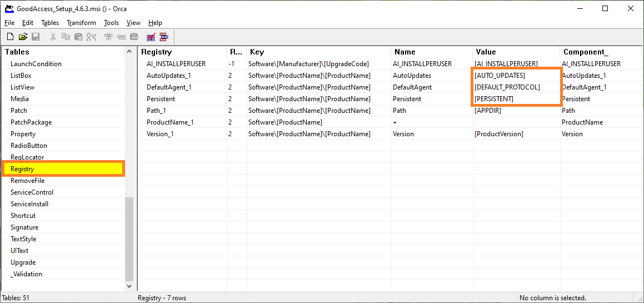Click the [AUTO_UPDATES] value cell
Viewport: 644px width, 303px height.
516,76
